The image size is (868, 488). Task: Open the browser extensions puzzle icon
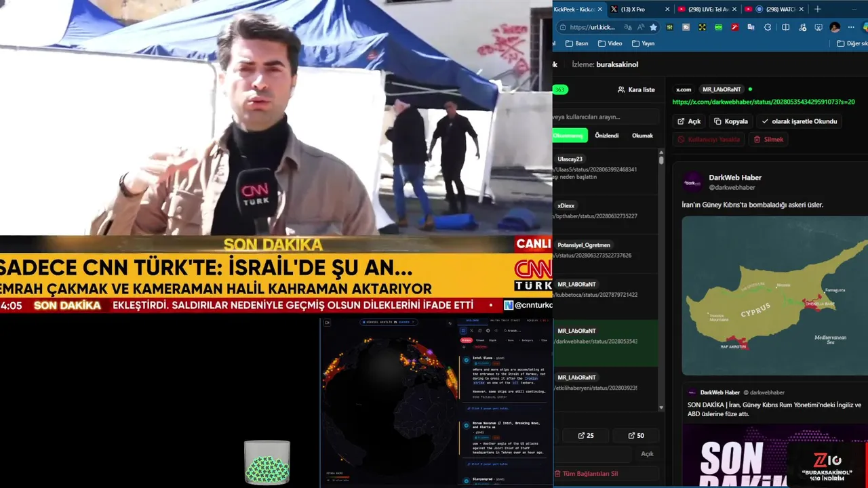(768, 27)
